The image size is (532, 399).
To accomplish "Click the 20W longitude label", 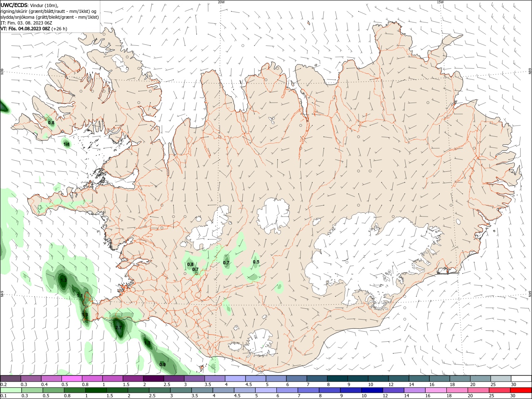I will 221,2.
